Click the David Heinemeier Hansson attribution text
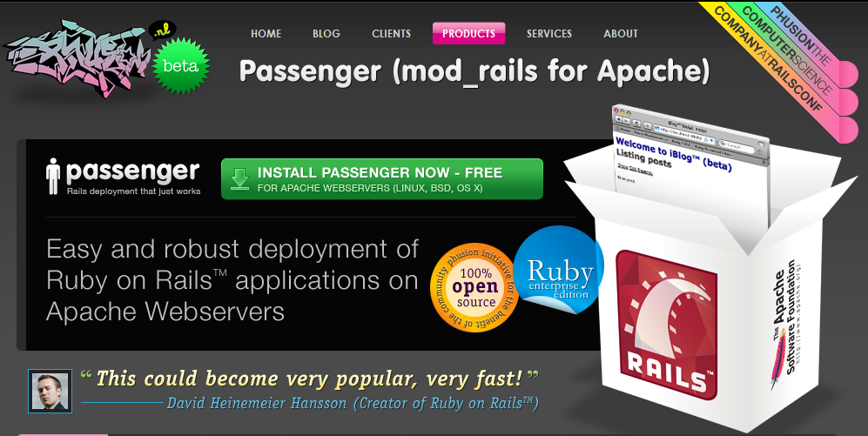The width and height of the screenshot is (868, 436). pyautogui.click(x=353, y=403)
